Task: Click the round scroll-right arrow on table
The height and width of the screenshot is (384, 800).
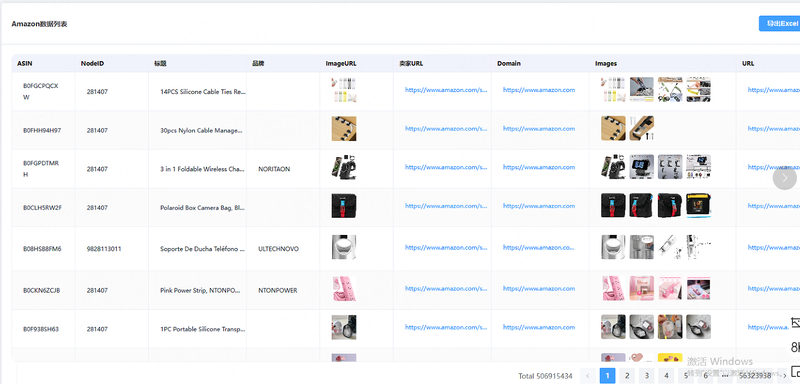Action: [785, 177]
